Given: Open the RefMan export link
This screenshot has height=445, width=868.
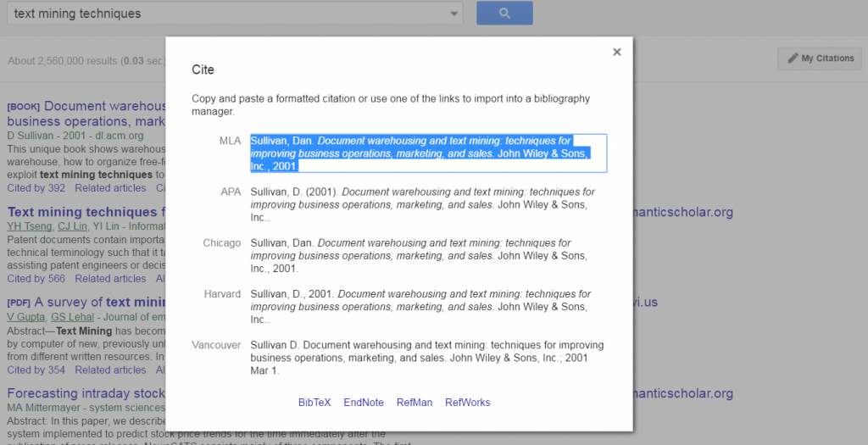Looking at the screenshot, I should pos(415,403).
